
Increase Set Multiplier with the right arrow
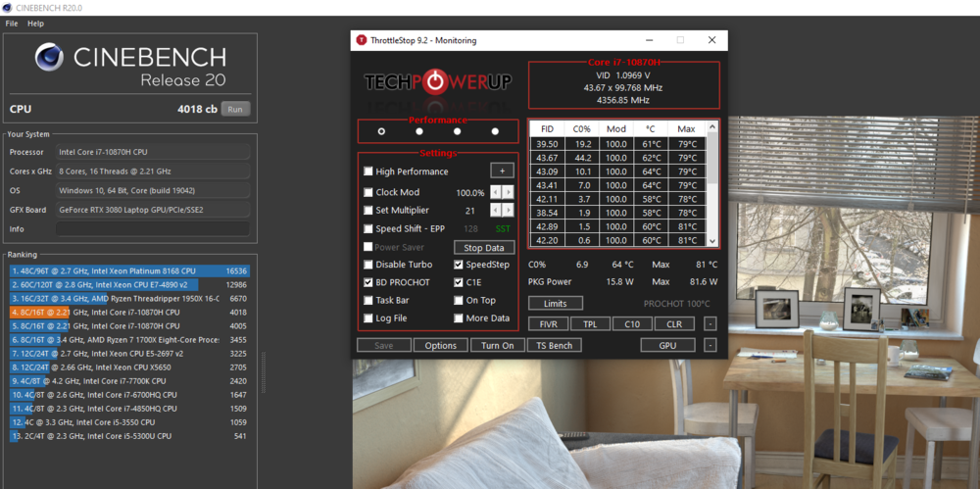tap(508, 210)
